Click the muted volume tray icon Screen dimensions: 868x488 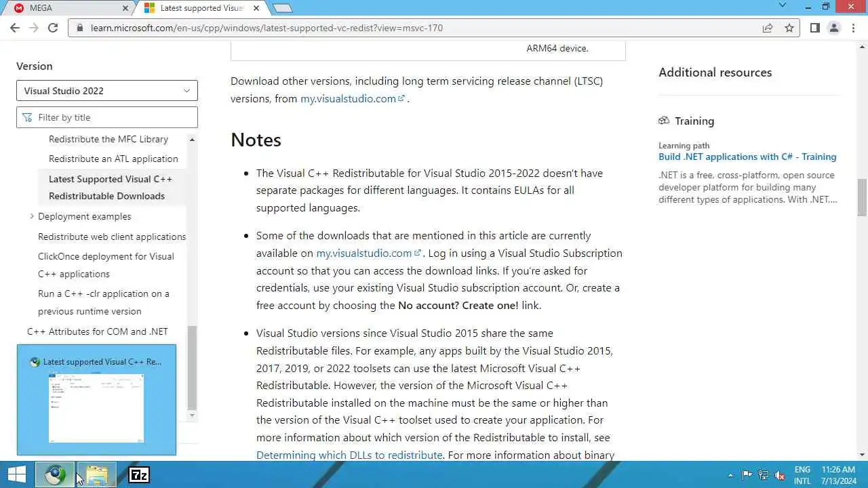pyautogui.click(x=780, y=475)
